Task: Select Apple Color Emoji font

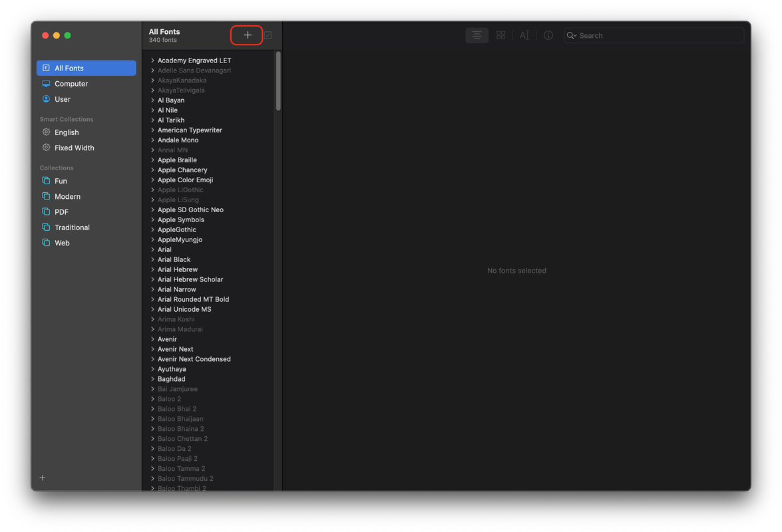Action: pos(186,180)
